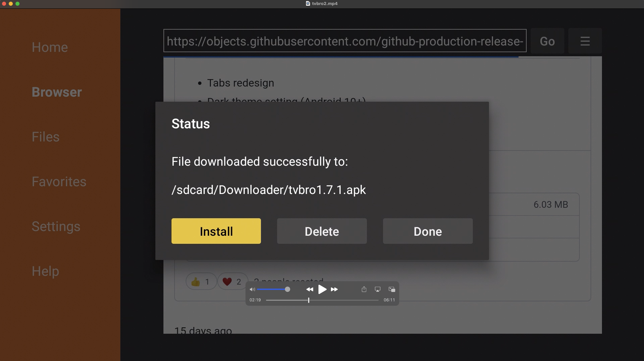Close the QuickTime window with red button

point(4,4)
